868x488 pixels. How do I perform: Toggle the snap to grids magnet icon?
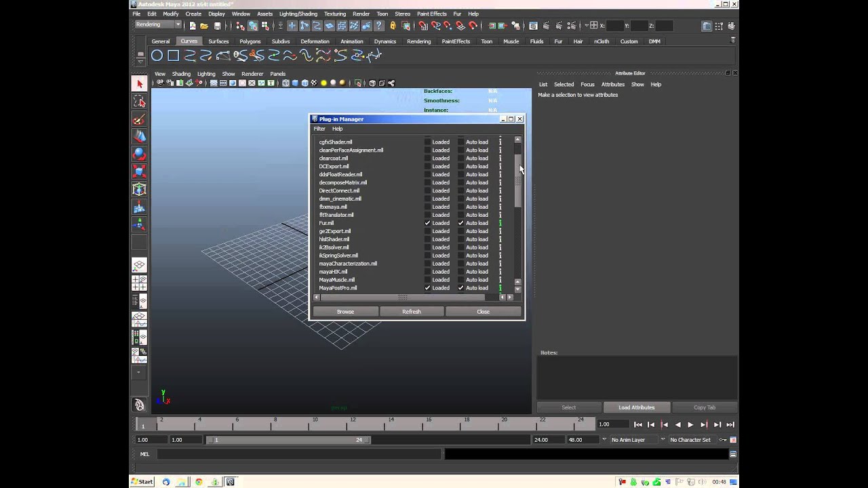coord(423,26)
